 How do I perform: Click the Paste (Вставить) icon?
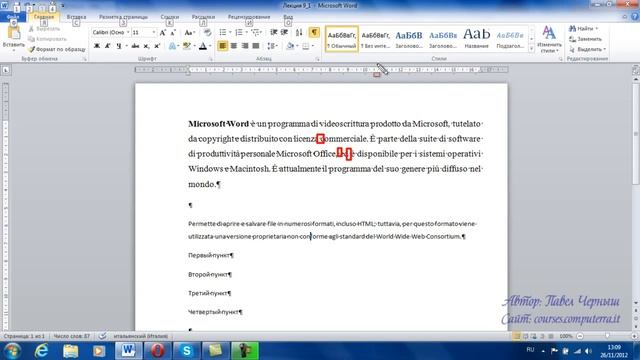pos(13,34)
